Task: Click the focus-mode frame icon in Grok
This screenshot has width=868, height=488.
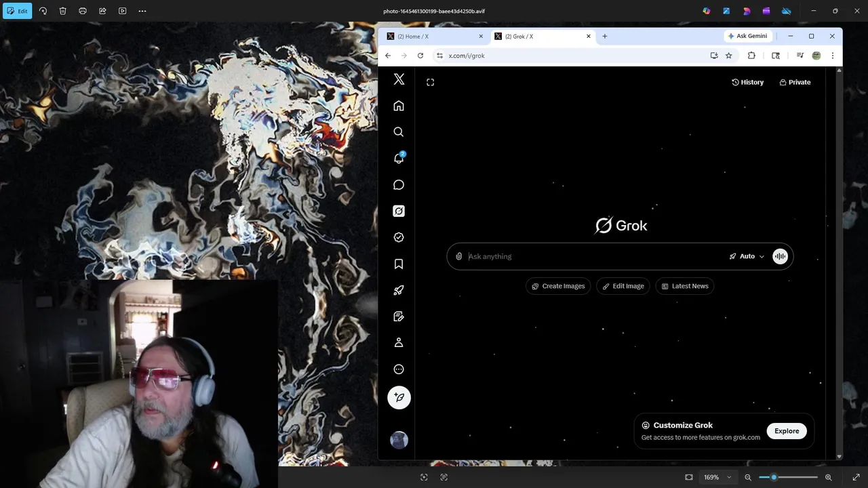Action: (430, 82)
